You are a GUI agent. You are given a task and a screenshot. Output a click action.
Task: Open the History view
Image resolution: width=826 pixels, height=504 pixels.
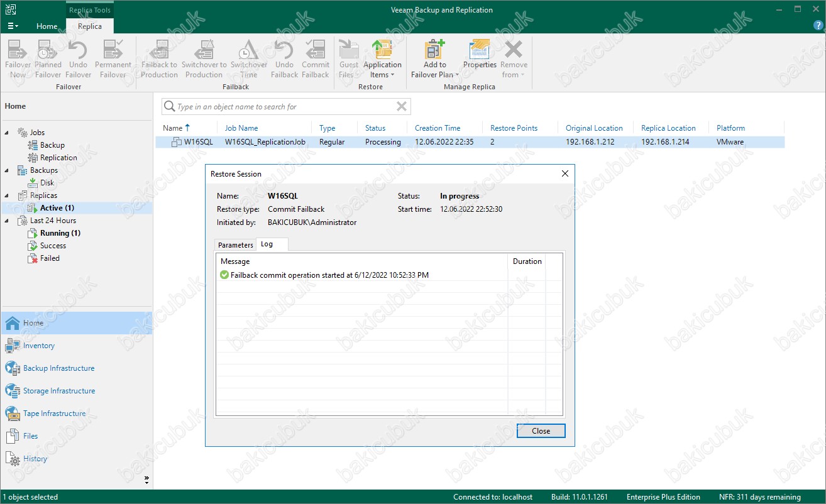tap(76, 459)
